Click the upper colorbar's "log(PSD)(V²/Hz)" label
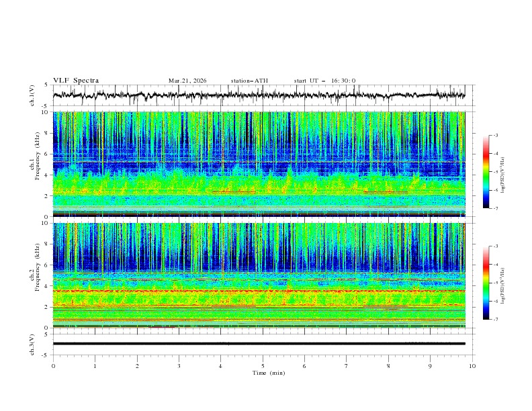Viewport: 532px width, 411px height. coord(503,175)
